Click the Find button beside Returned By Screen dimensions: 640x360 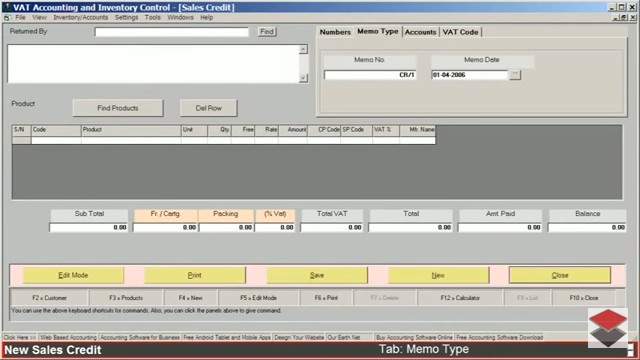[267, 32]
